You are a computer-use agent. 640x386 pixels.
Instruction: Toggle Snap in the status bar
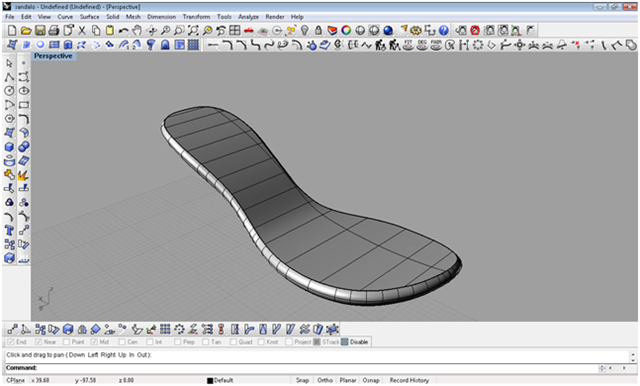[x=302, y=380]
